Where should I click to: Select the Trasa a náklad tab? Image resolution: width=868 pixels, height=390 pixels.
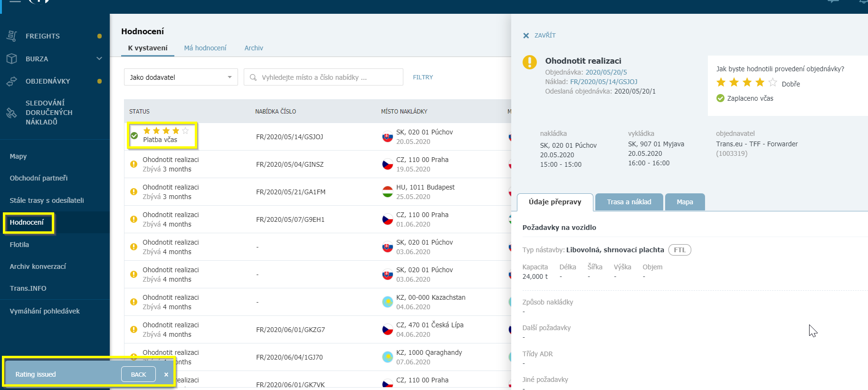[629, 202]
